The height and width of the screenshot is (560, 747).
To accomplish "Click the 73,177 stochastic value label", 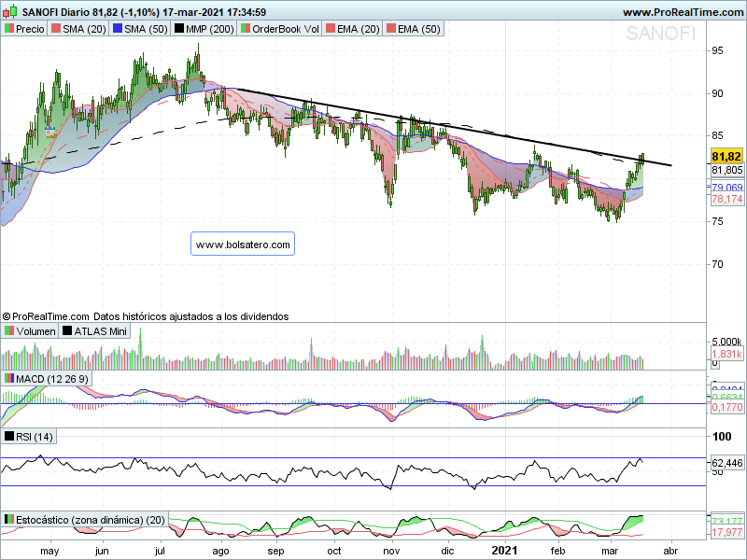I will [x=726, y=521].
